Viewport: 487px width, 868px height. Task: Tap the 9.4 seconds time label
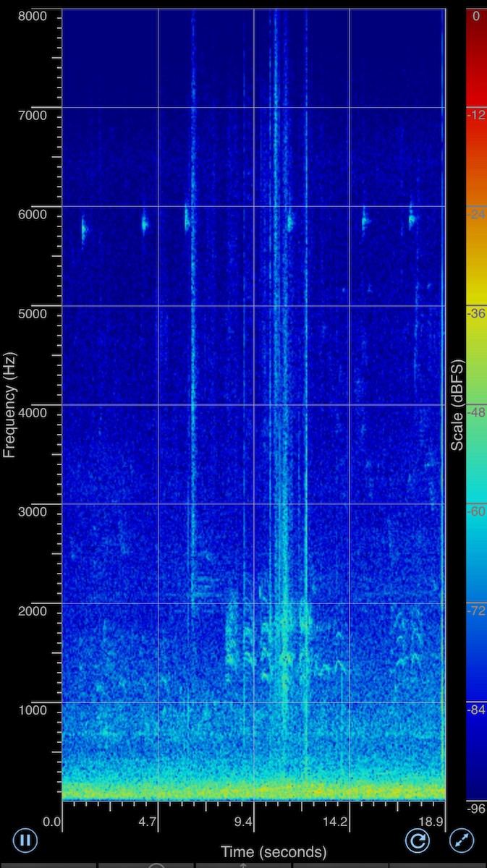(x=243, y=822)
